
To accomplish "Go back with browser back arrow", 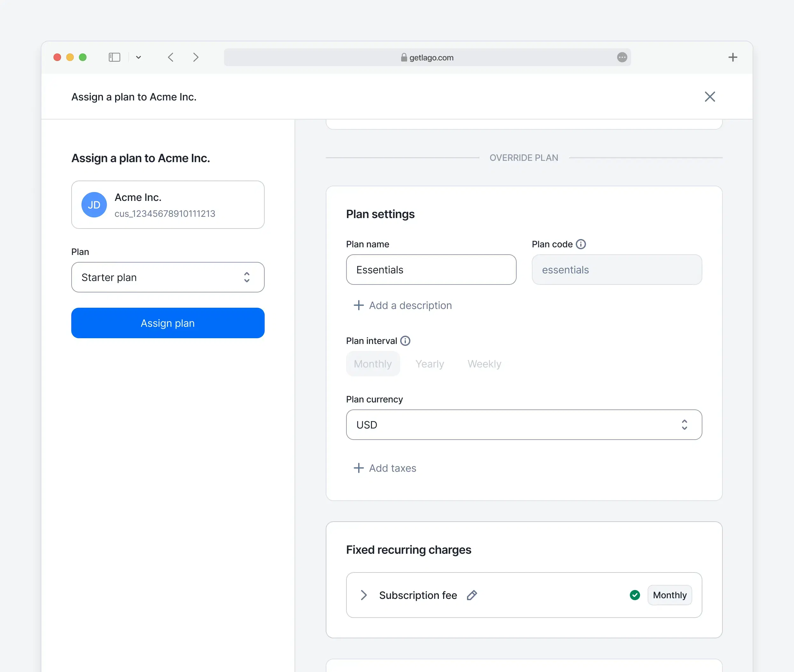I will tap(171, 57).
